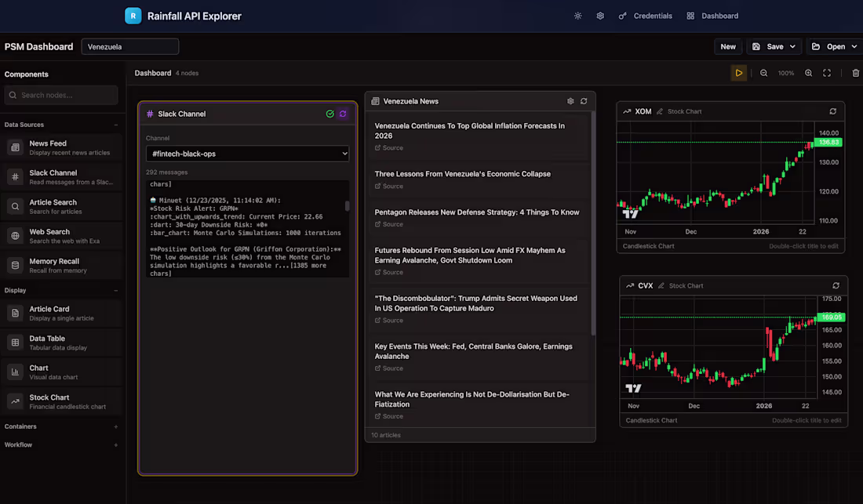This screenshot has height=504, width=863.
Task: Refresh the CVX stock chart
Action: 836,286
